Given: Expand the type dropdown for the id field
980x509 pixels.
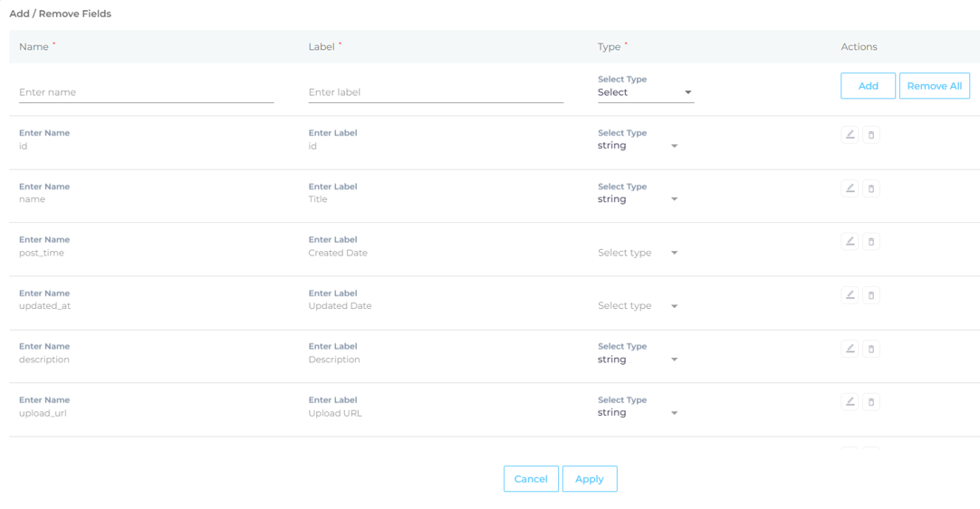Looking at the screenshot, I should click(639, 146).
